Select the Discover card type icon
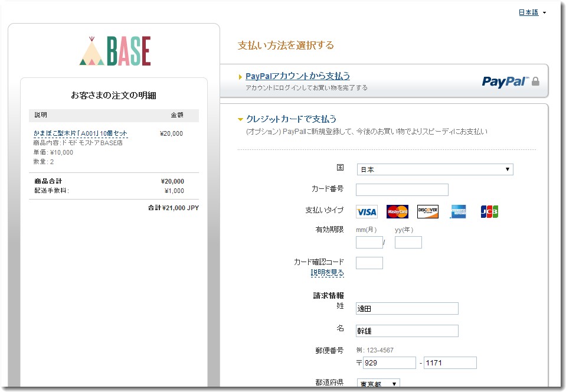Image resolution: width=566 pixels, height=392 pixels. pyautogui.click(x=427, y=211)
